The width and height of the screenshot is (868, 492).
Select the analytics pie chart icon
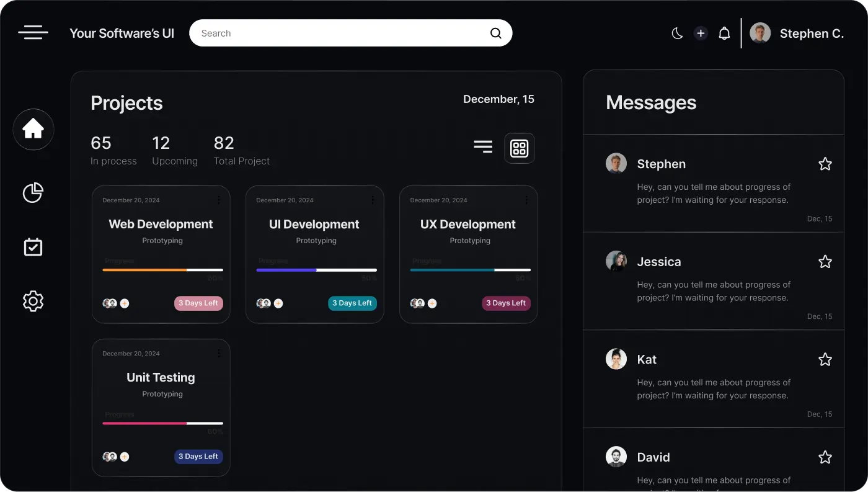point(33,193)
